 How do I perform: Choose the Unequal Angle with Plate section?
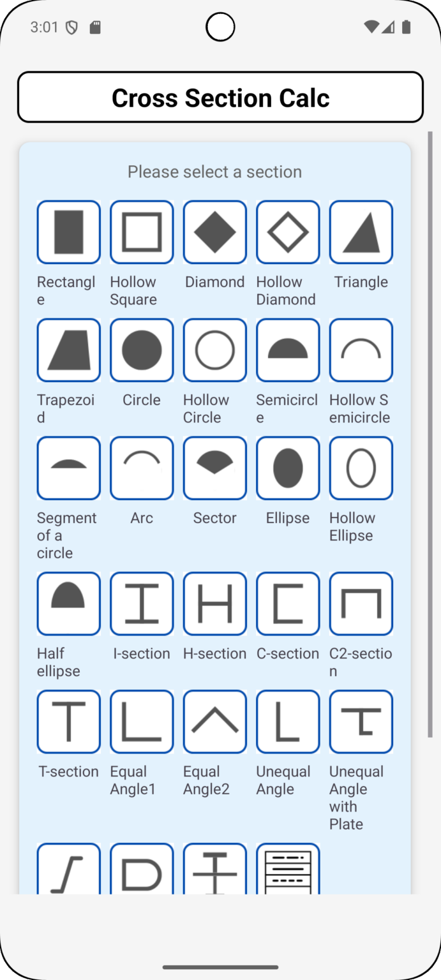[x=361, y=721]
